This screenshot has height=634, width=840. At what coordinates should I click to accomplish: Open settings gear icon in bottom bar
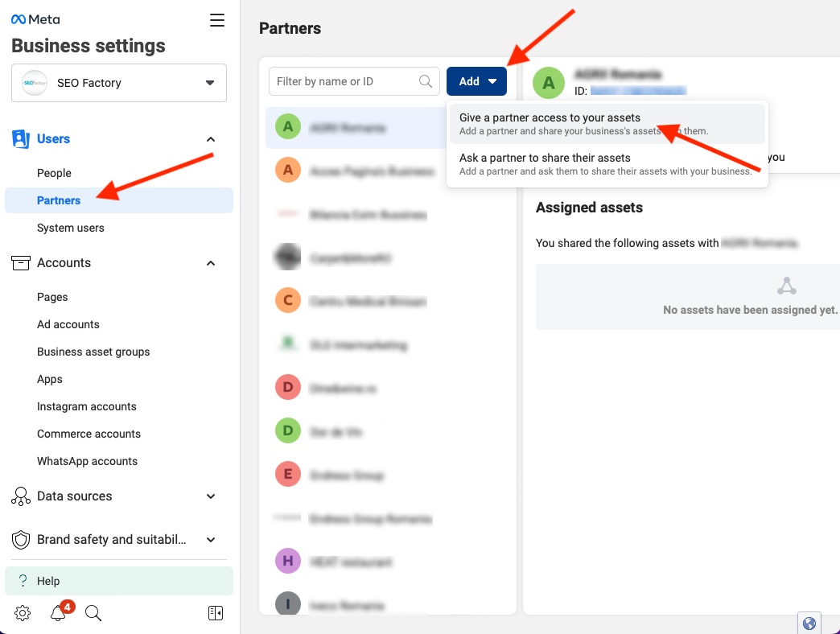point(23,614)
